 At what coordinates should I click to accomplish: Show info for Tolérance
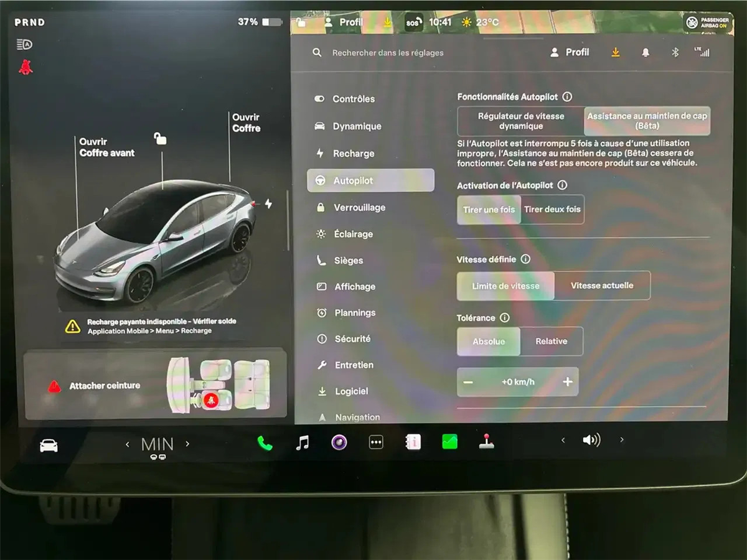(505, 318)
